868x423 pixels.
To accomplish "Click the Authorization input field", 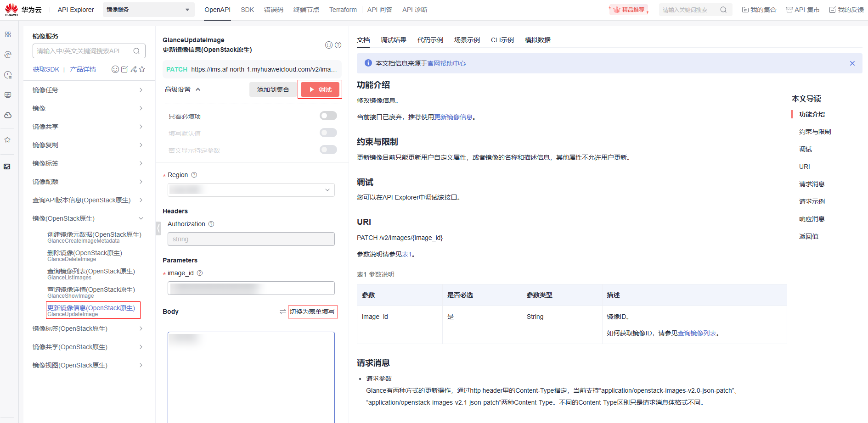I will [x=251, y=239].
